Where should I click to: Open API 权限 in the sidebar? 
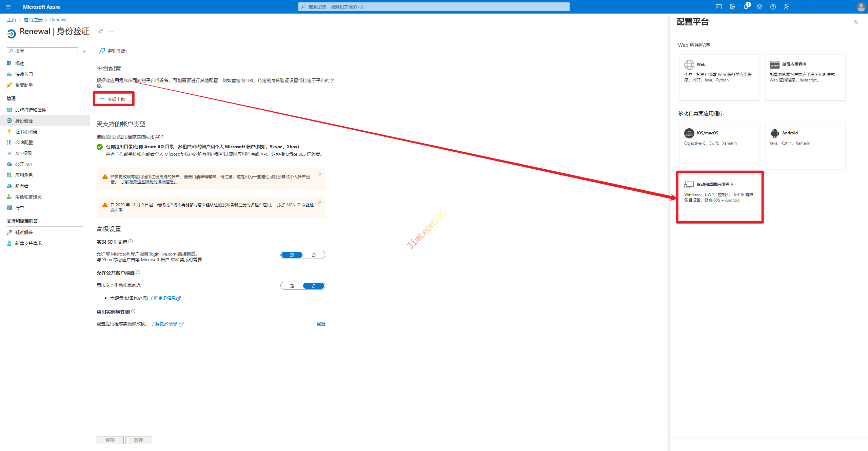pos(23,153)
